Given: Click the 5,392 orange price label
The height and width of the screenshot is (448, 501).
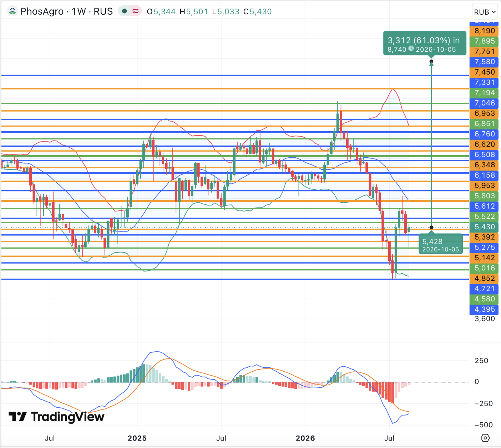Looking at the screenshot, I should (x=484, y=238).
